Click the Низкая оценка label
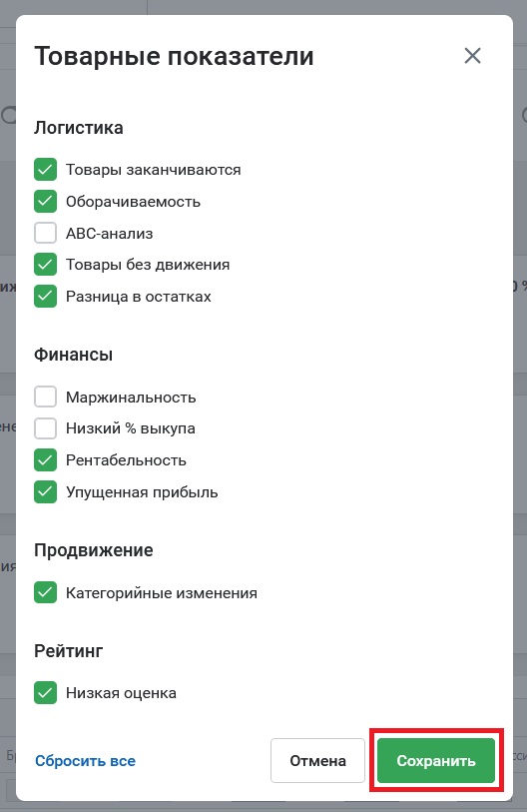527x812 pixels. (x=121, y=693)
